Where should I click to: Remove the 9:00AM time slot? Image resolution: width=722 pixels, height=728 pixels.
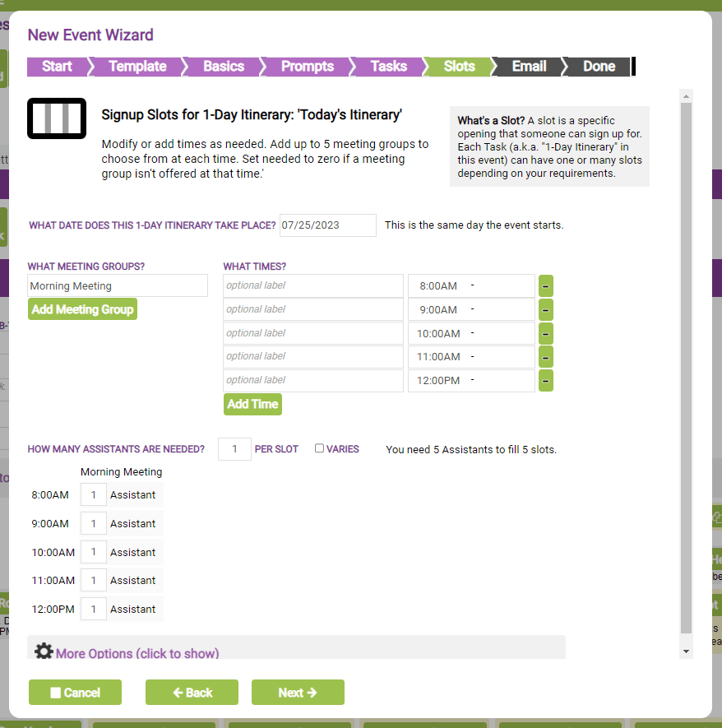coord(545,309)
